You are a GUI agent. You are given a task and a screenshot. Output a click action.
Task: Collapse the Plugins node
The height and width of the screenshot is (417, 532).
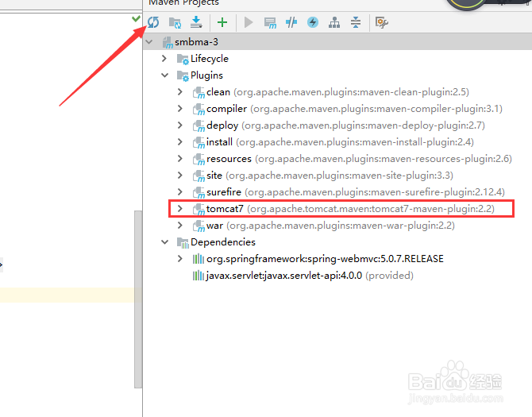coord(165,75)
